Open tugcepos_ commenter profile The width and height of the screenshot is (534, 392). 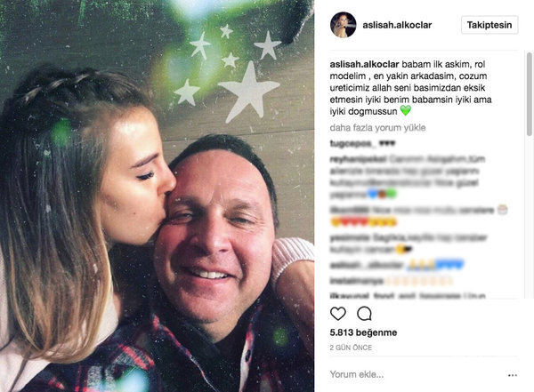click(x=350, y=144)
